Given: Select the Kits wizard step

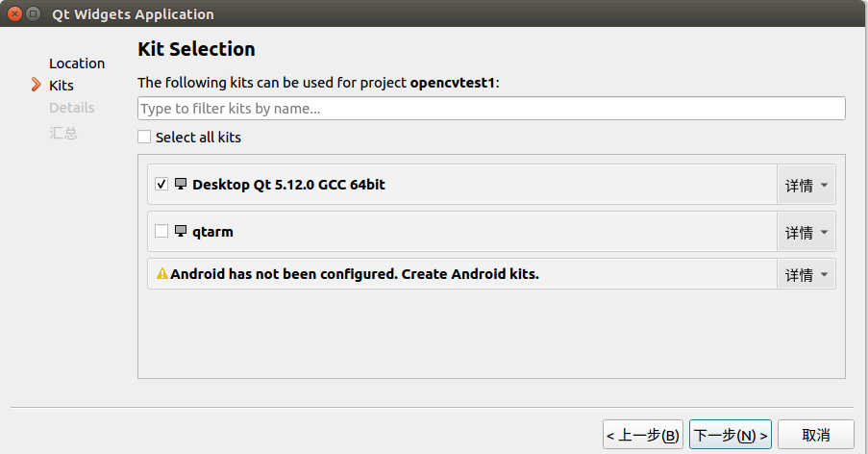Looking at the screenshot, I should [x=62, y=86].
